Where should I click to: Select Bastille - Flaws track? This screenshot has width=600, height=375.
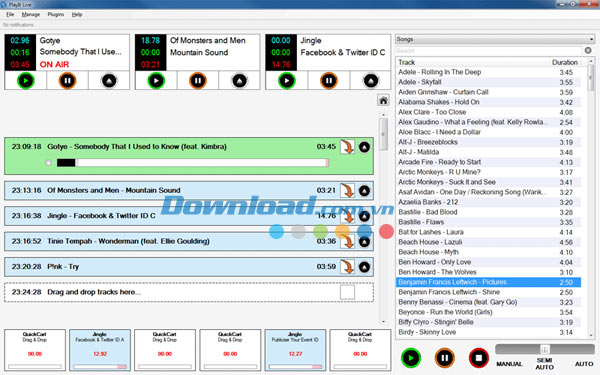488,222
